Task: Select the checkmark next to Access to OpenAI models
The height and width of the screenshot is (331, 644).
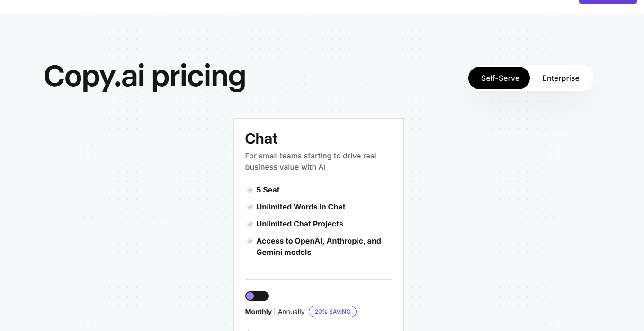Action: (250, 241)
